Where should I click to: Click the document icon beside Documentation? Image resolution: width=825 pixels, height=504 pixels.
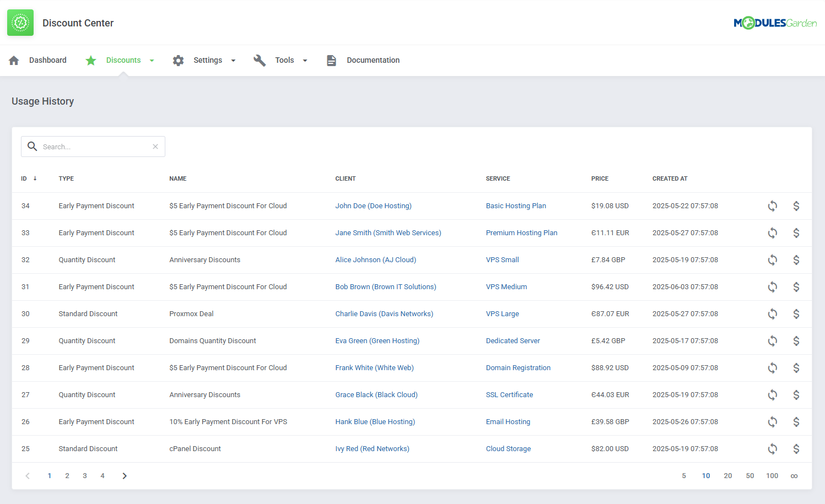click(331, 60)
